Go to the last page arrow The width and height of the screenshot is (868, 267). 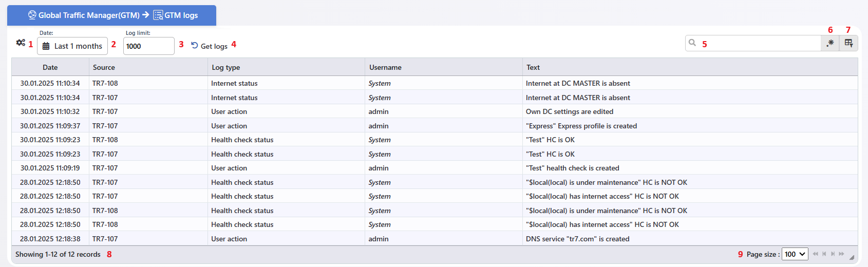pyautogui.click(x=841, y=254)
